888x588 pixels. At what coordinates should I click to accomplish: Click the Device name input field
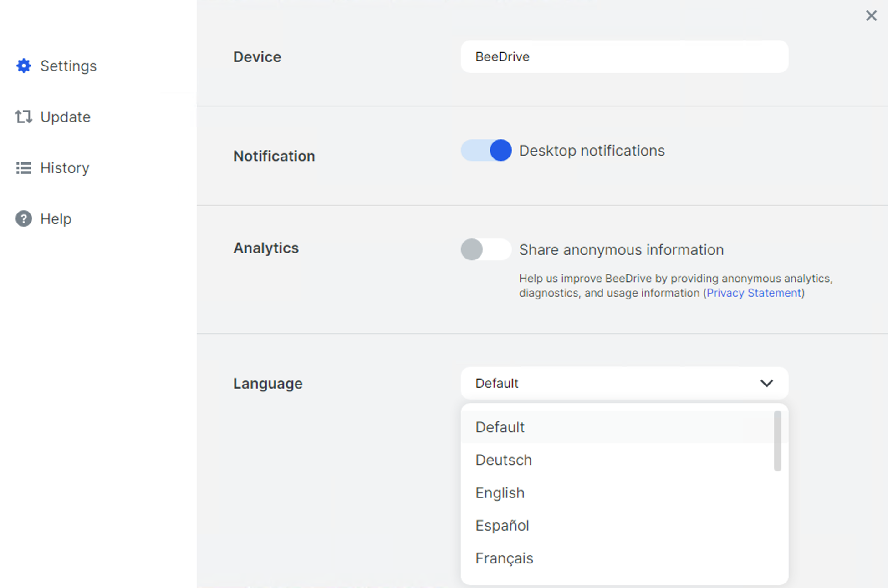(x=624, y=56)
